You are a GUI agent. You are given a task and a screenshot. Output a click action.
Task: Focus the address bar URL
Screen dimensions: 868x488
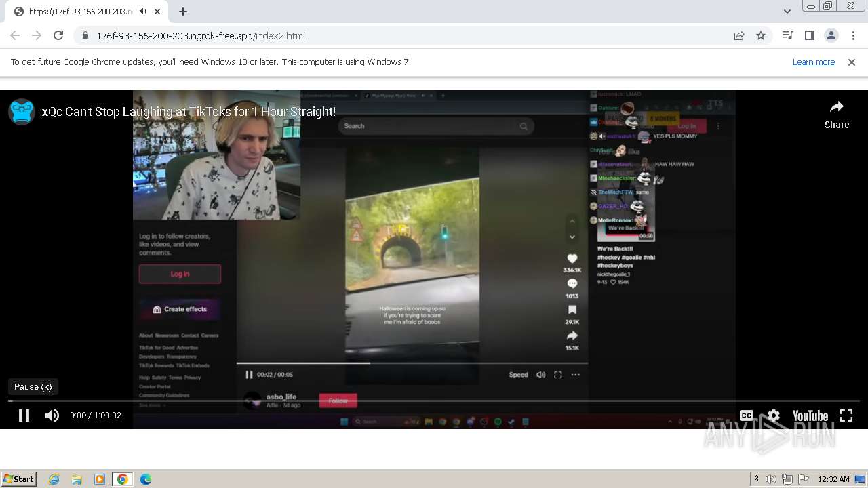tap(201, 35)
